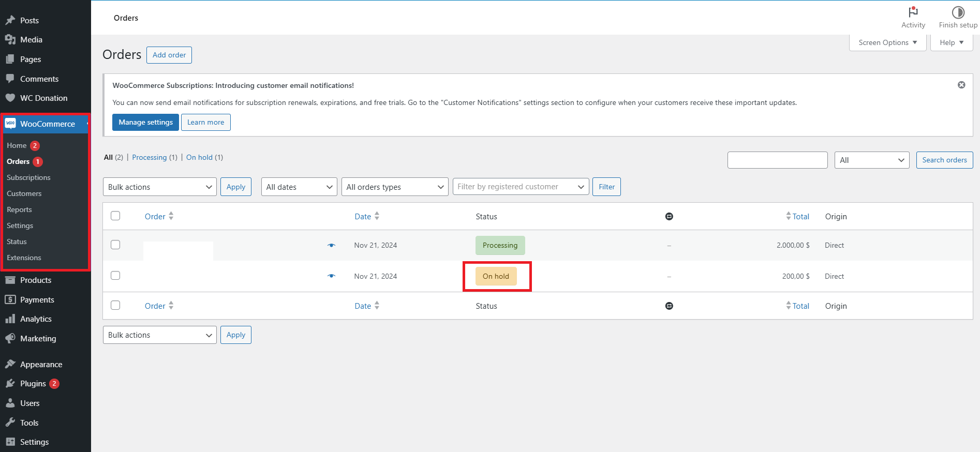
Task: Open WooCommerce Settings submenu item
Action: pyautogui.click(x=20, y=225)
